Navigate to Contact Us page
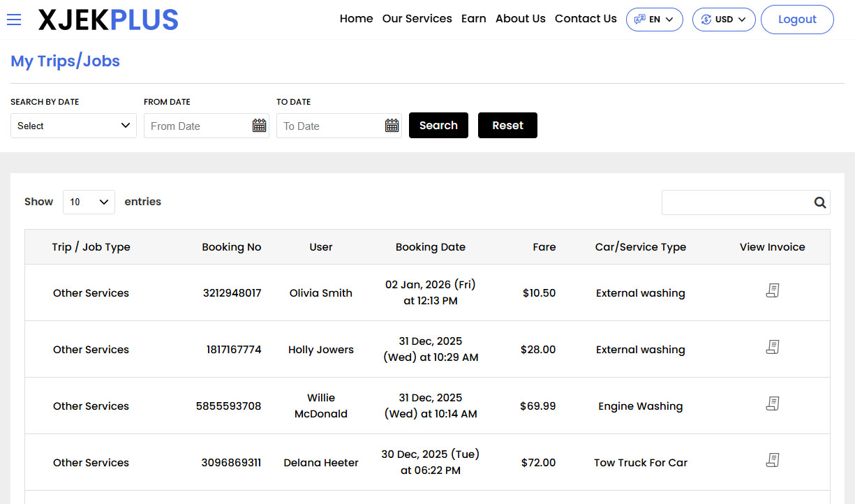The height and width of the screenshot is (504, 855). (x=586, y=19)
